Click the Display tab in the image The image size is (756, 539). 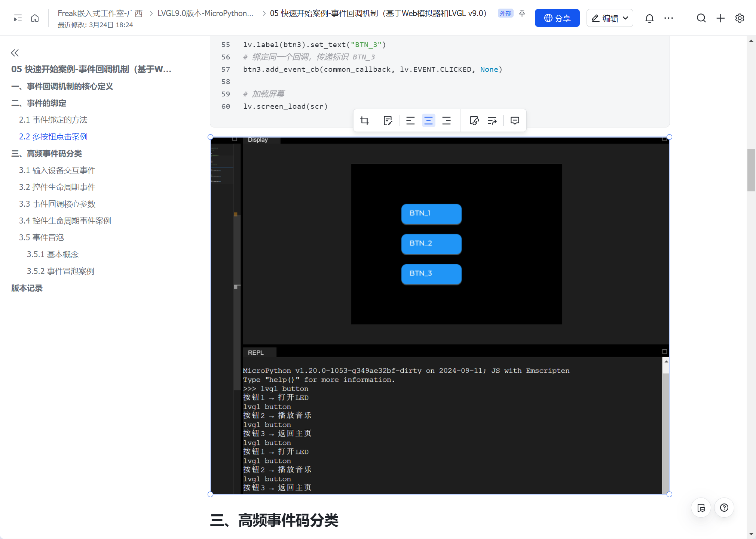point(258,140)
